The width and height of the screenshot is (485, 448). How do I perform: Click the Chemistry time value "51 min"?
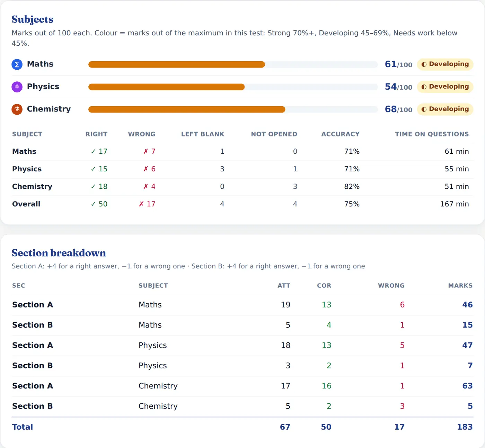pos(457,187)
